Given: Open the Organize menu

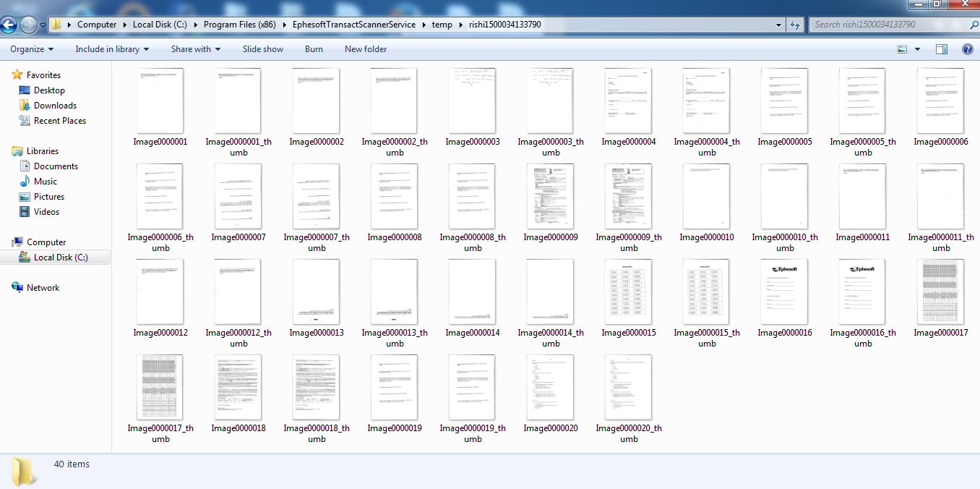Looking at the screenshot, I should click(32, 49).
